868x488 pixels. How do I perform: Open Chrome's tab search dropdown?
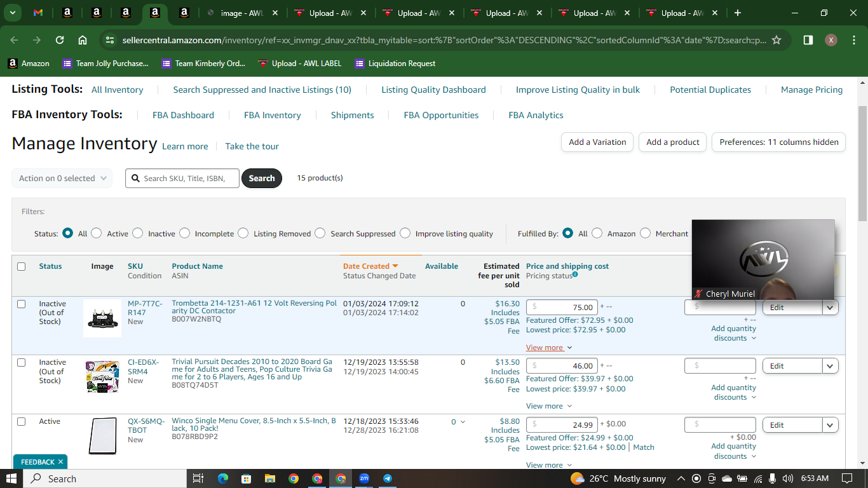12,13
